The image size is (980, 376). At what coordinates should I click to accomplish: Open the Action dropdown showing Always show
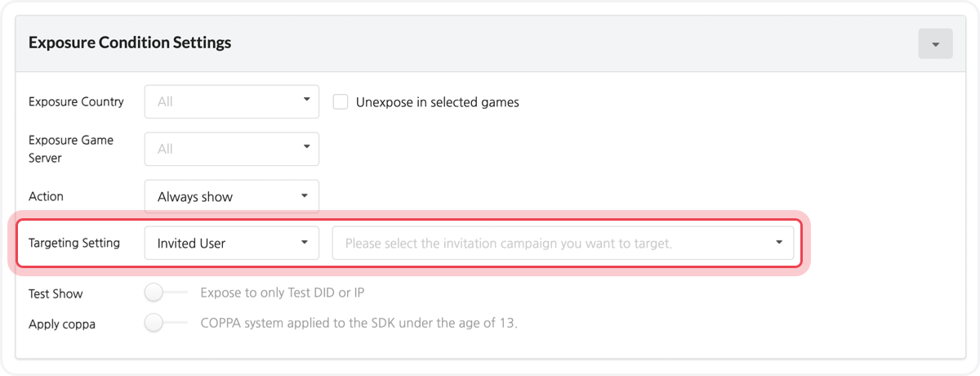(232, 196)
